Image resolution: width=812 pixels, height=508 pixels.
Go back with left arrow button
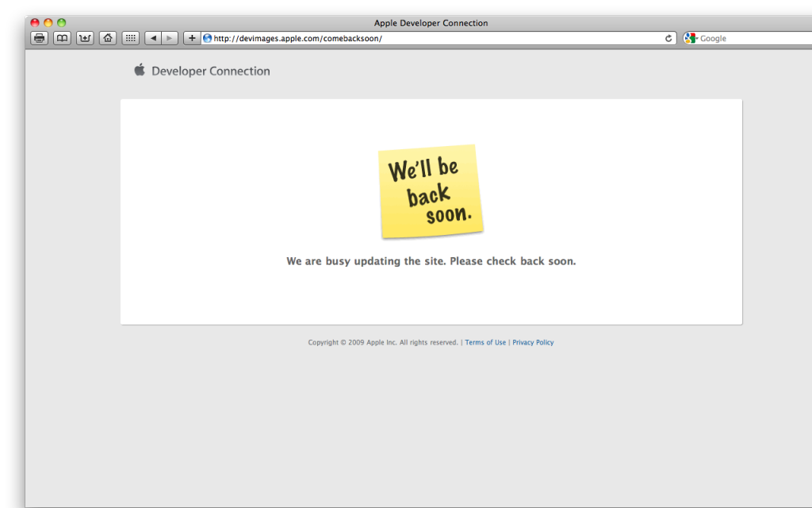(153, 38)
